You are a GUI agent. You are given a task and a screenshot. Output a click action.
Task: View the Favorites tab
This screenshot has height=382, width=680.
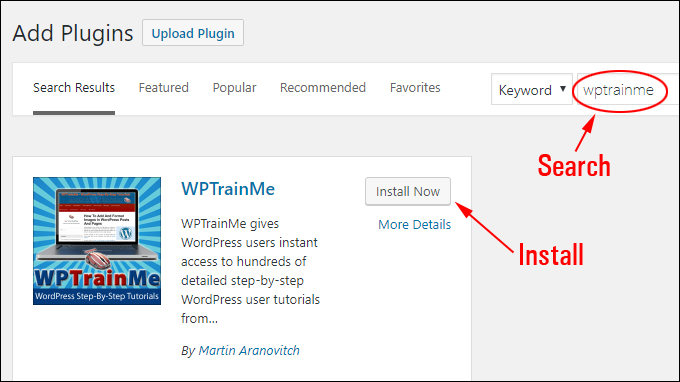[x=415, y=88]
